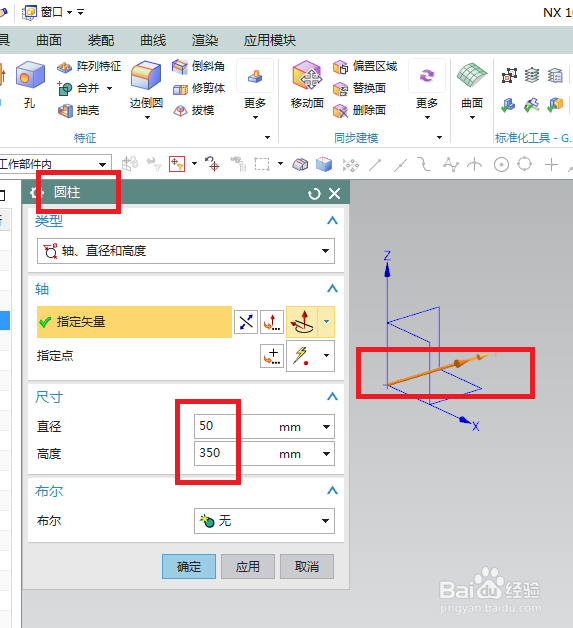Click the rectangle selection icon
This screenshot has height=628, width=573.
262,164
